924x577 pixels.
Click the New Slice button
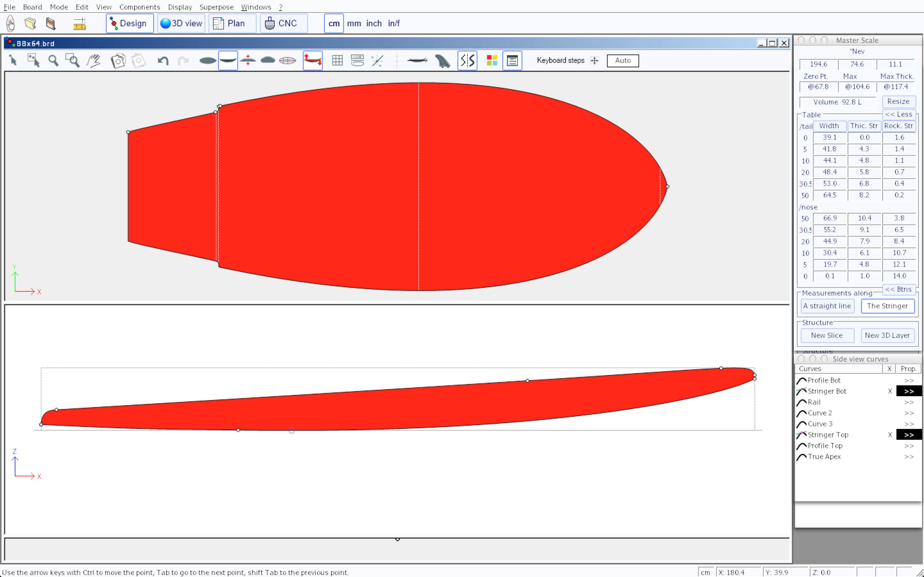[827, 335]
